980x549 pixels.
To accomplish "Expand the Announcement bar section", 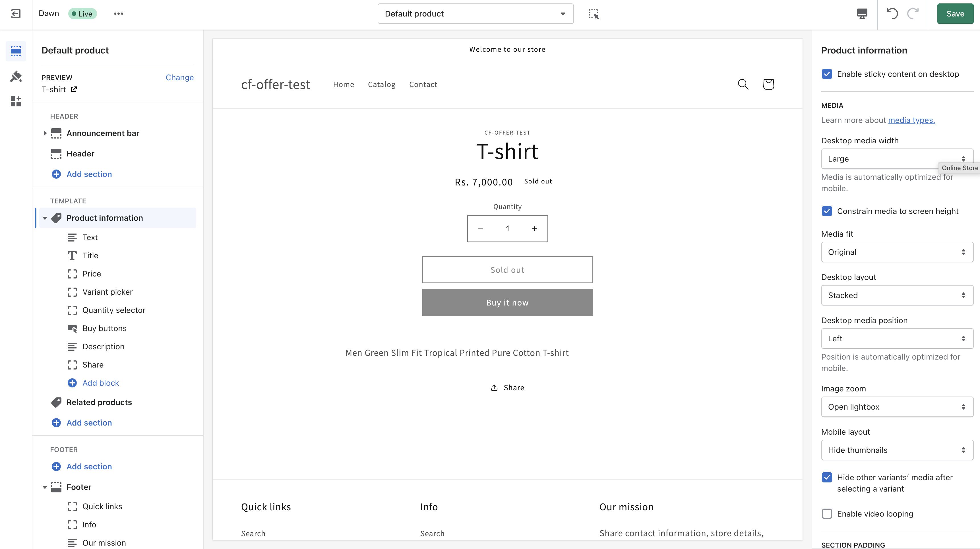I will (45, 133).
